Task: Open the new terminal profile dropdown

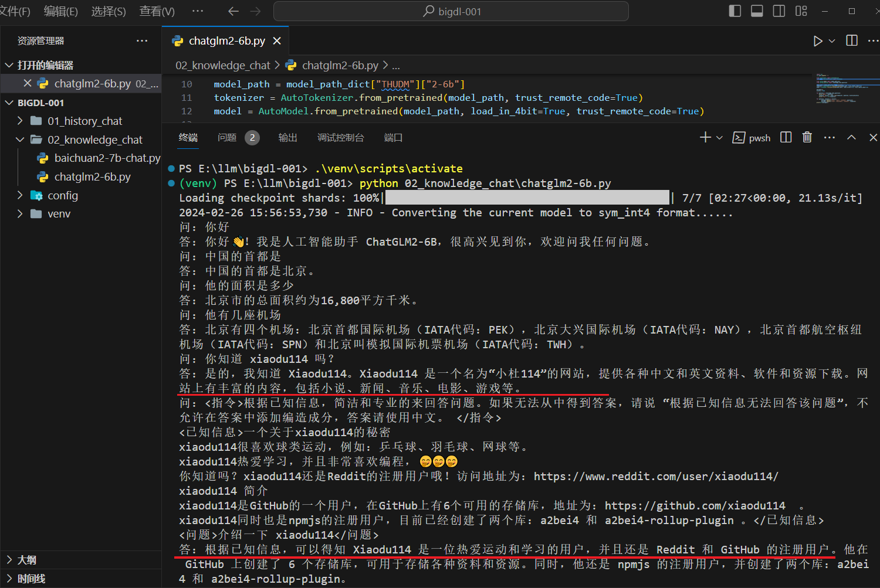Action: (720, 137)
